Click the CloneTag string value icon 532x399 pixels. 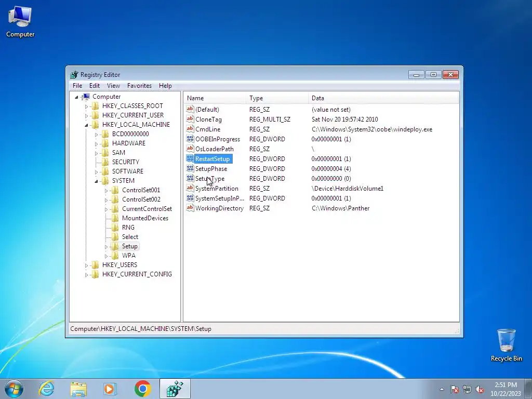point(190,119)
